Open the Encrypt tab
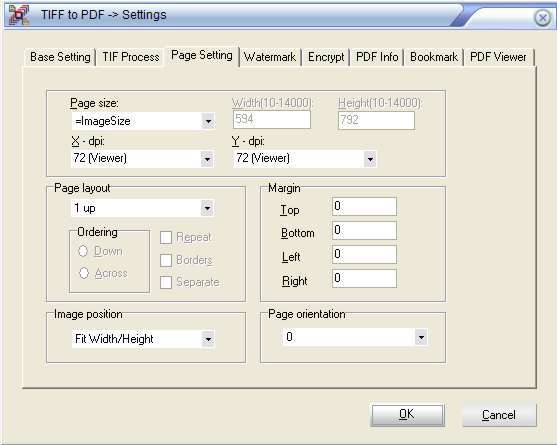 tap(326, 57)
